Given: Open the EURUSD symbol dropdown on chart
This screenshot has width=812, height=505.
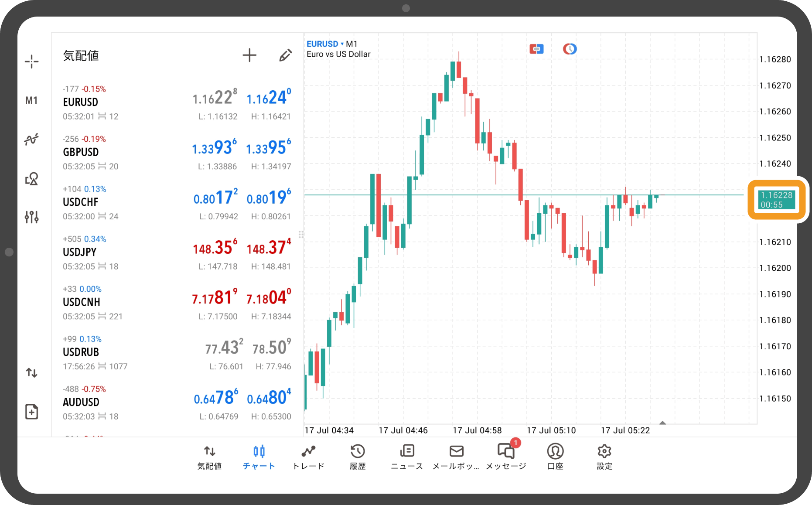Looking at the screenshot, I should [x=325, y=44].
